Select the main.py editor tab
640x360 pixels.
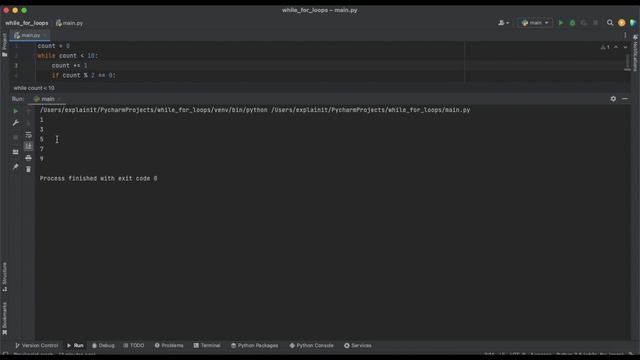[x=29, y=36]
